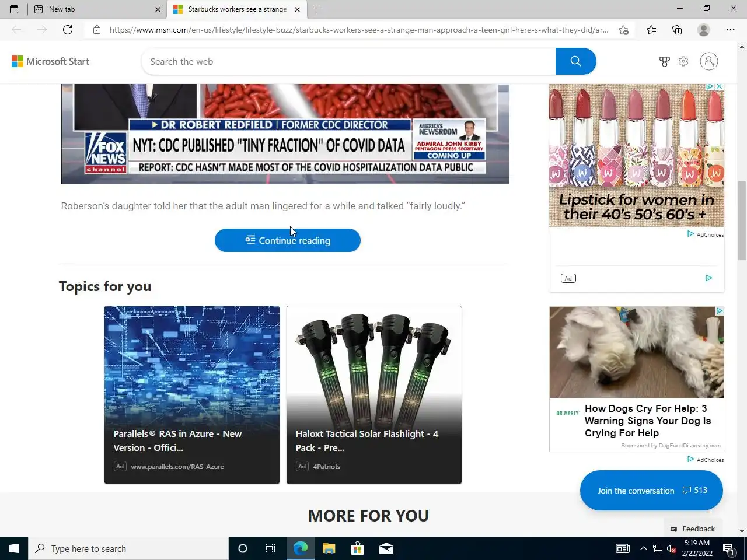Switch to the New tab tab

click(x=96, y=9)
